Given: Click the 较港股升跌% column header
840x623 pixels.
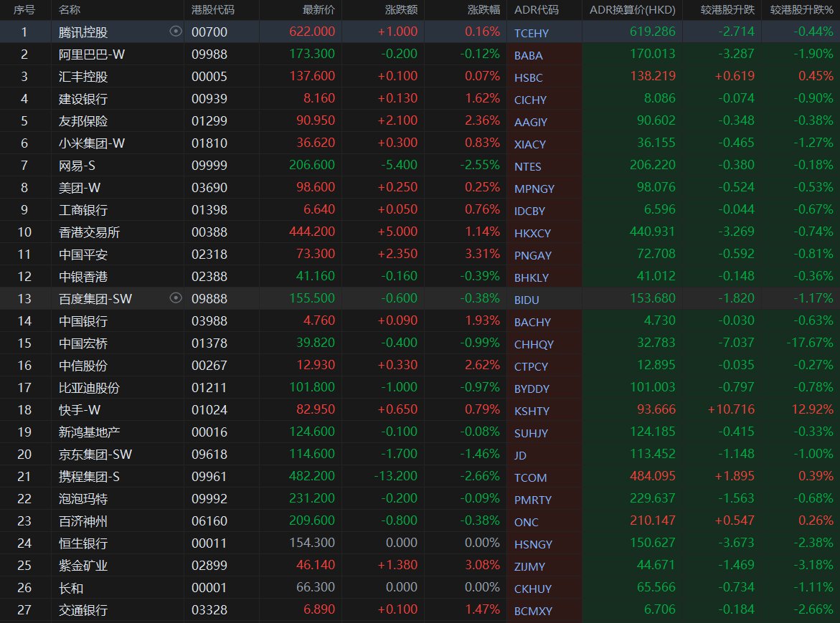Looking at the screenshot, I should pyautogui.click(x=802, y=10).
